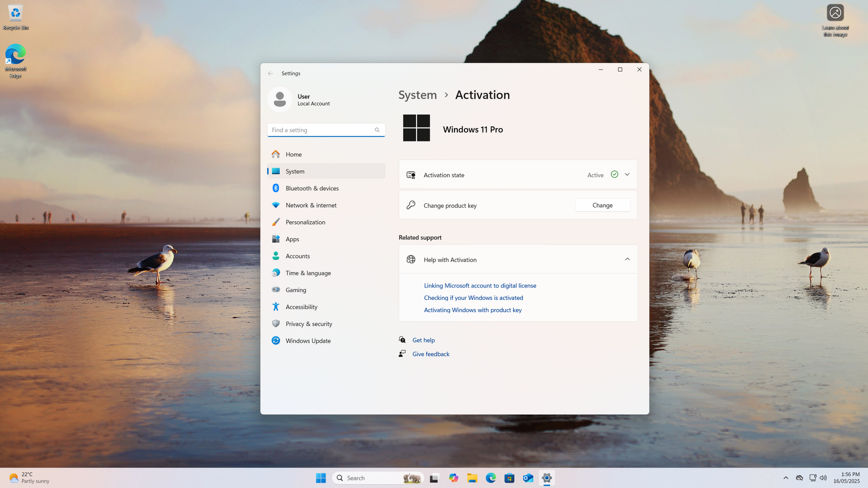This screenshot has height=488, width=868.
Task: Click the Give feedback link
Action: [x=431, y=354]
